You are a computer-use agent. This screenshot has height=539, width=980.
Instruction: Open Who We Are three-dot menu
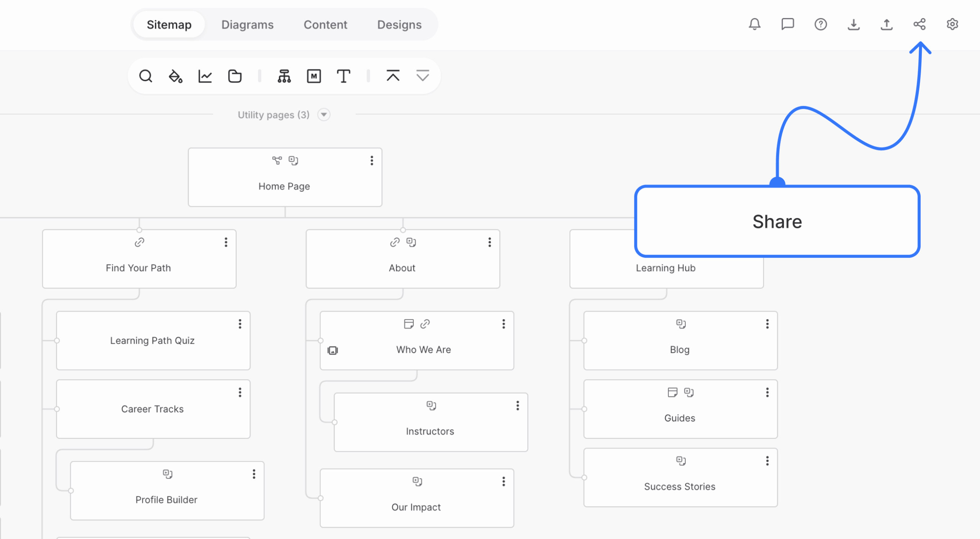click(504, 324)
